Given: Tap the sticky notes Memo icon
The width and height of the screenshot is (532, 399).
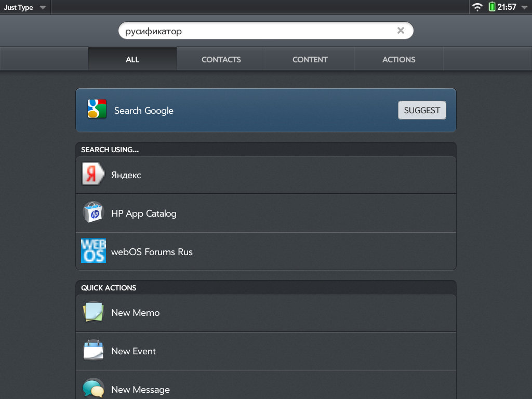Looking at the screenshot, I should 94,312.
